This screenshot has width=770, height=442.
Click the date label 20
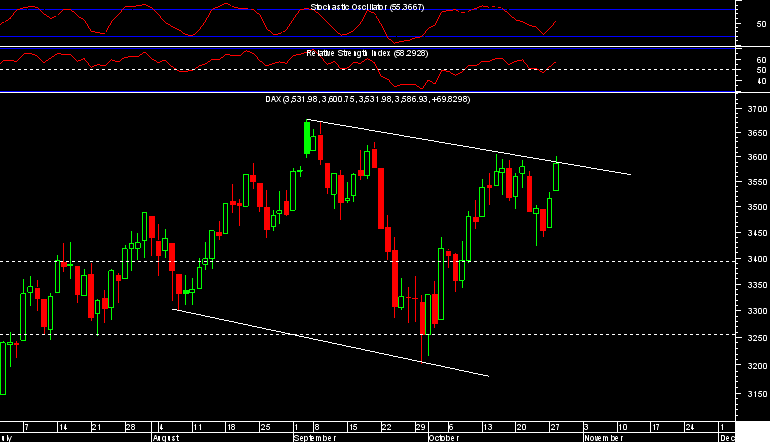click(x=521, y=427)
